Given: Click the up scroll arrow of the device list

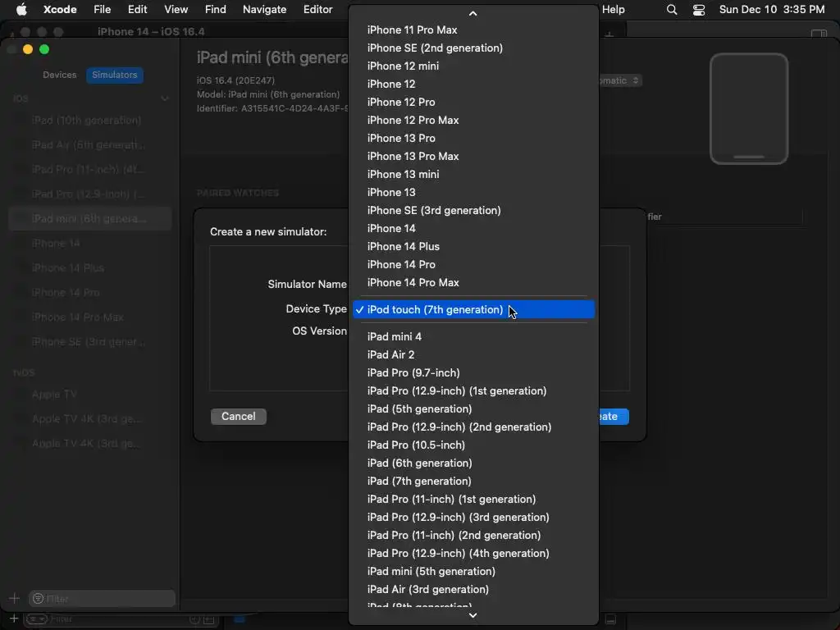Looking at the screenshot, I should 472,13.
